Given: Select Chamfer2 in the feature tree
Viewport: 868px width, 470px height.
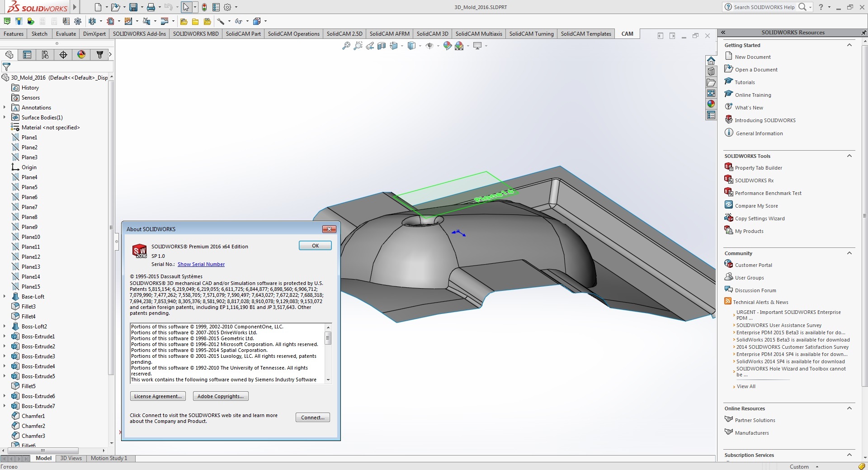Looking at the screenshot, I should click(33, 426).
